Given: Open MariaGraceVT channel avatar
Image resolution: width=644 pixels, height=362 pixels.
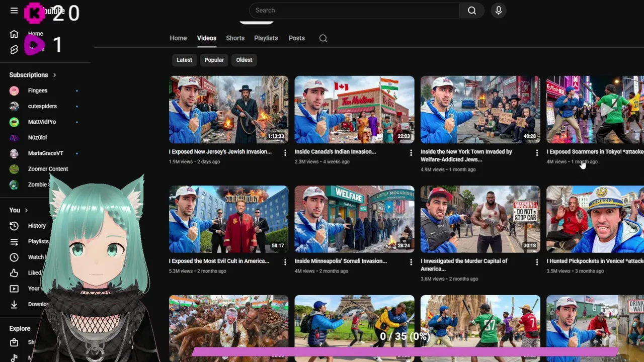Looking at the screenshot, I should [14, 153].
